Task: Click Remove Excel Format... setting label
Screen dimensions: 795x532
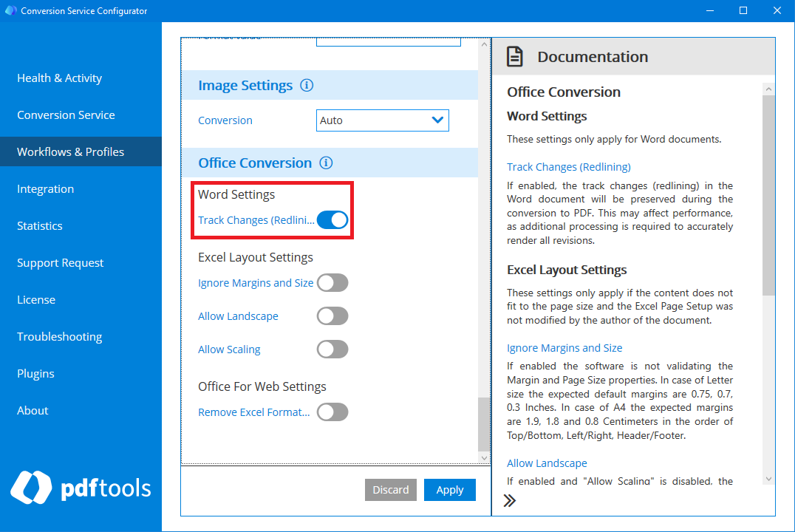Action: pyautogui.click(x=254, y=412)
